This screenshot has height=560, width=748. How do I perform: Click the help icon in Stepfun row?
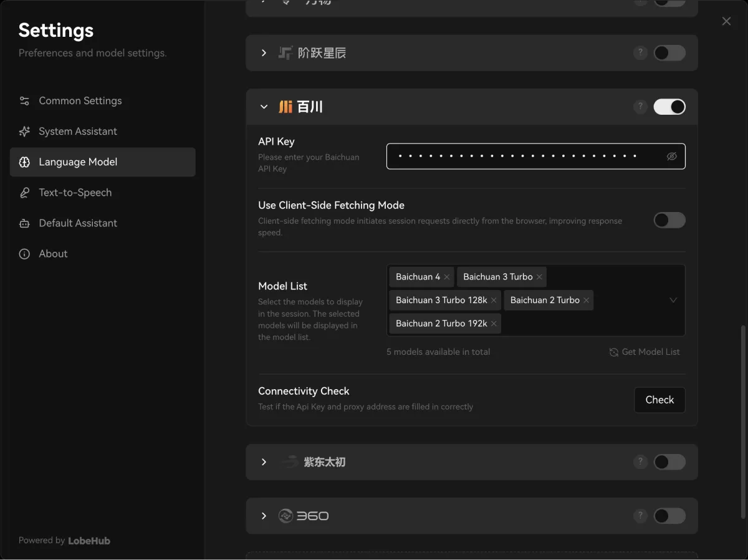pyautogui.click(x=640, y=53)
